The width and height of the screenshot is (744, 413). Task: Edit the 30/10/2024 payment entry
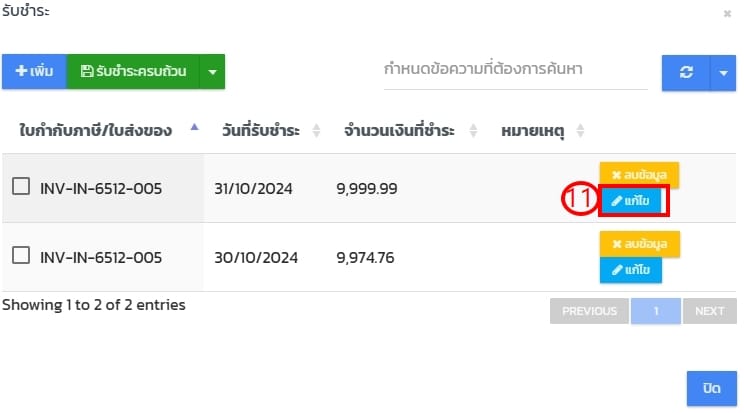(630, 270)
